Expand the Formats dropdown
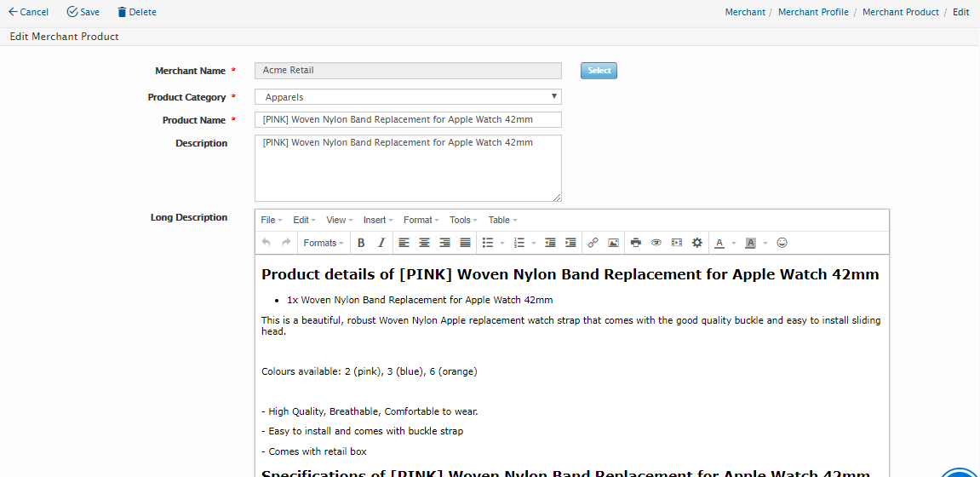 tap(324, 243)
